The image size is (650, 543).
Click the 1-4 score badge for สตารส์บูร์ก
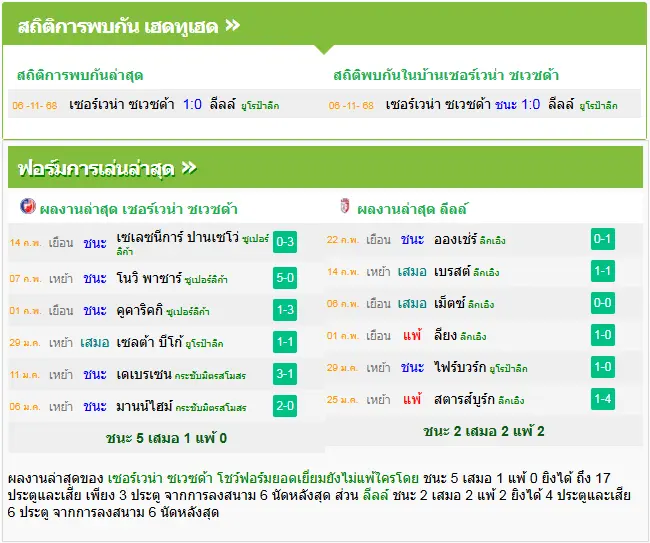point(602,399)
